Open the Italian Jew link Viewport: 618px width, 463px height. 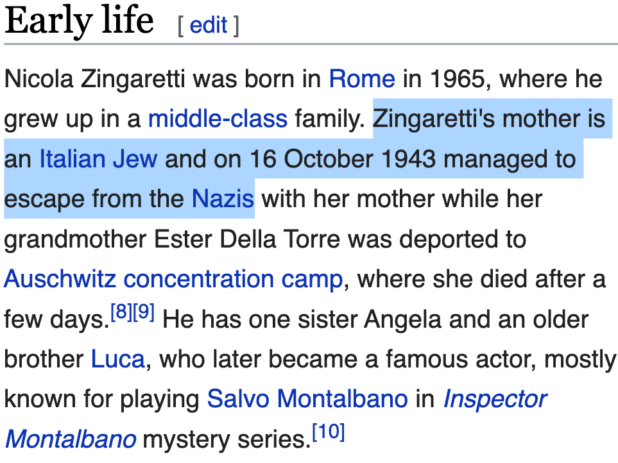(x=98, y=158)
